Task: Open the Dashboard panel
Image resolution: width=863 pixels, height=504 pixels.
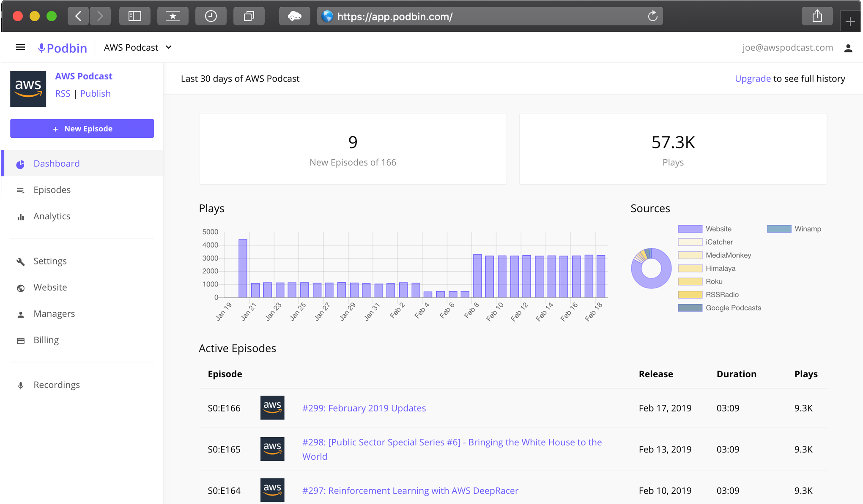Action: click(57, 163)
